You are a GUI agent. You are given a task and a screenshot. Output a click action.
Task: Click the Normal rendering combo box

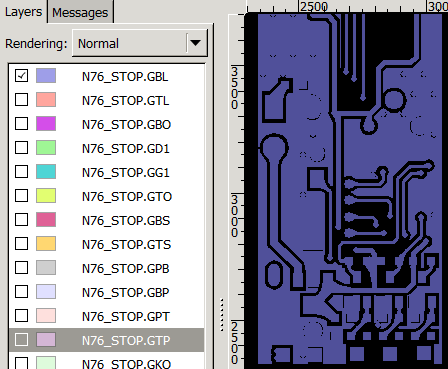coord(140,43)
